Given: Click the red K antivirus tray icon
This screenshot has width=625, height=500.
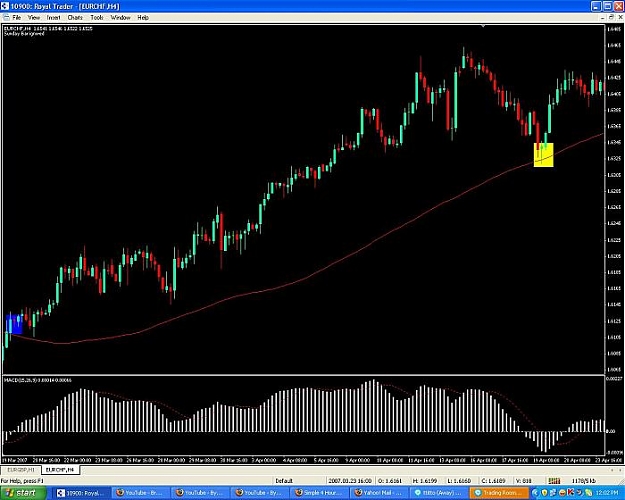Looking at the screenshot, I should point(570,493).
